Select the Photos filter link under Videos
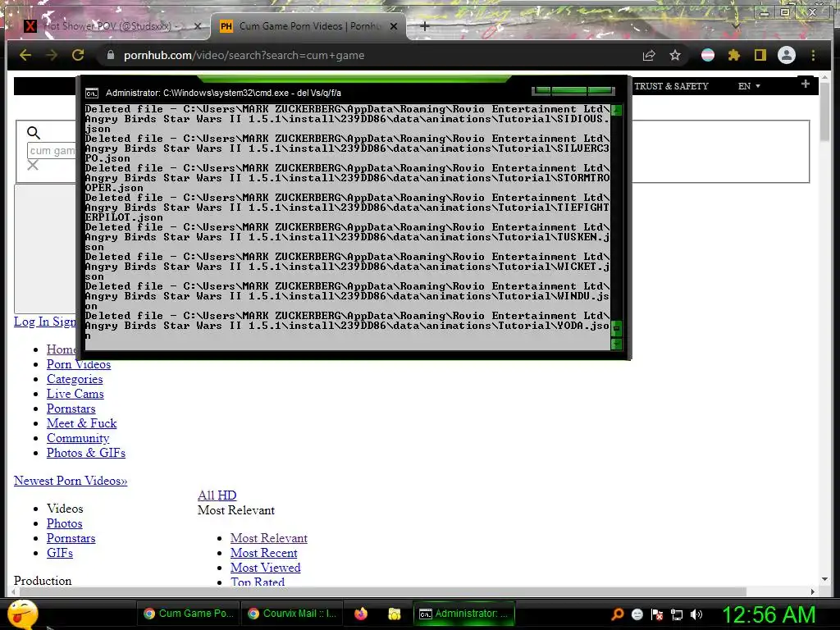840x630 pixels. 64,523
